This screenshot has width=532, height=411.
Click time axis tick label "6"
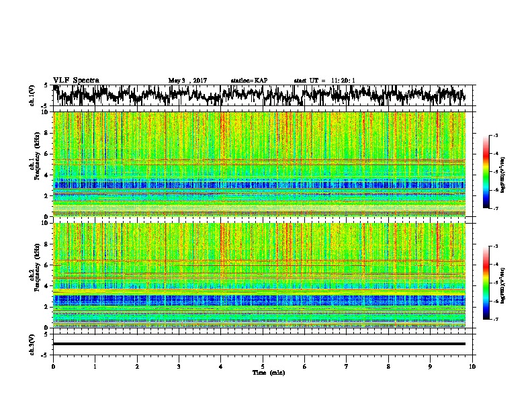point(304,367)
